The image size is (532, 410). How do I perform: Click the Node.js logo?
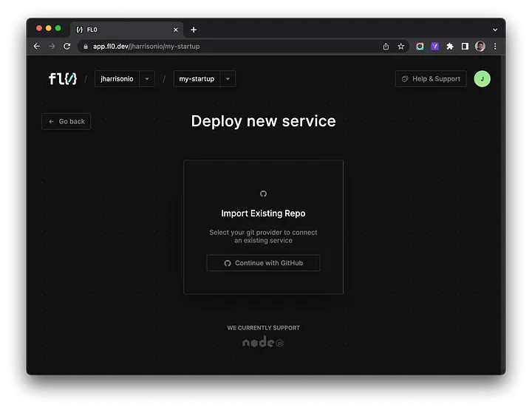(263, 342)
